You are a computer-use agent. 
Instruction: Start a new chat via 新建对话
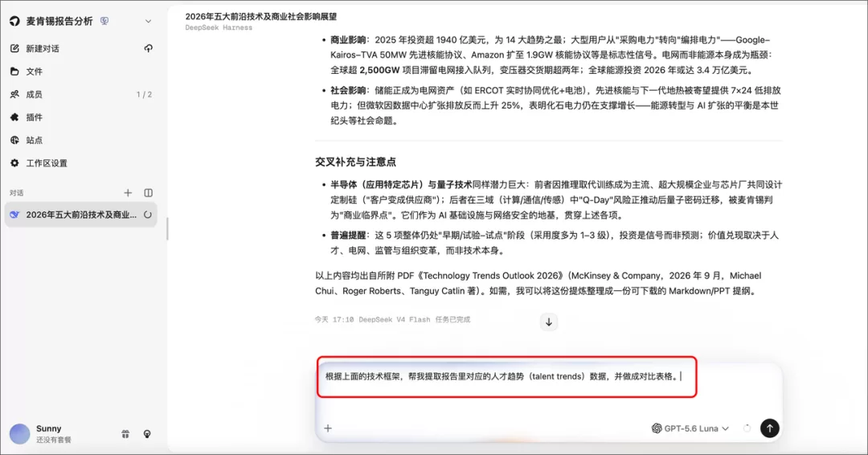point(42,49)
